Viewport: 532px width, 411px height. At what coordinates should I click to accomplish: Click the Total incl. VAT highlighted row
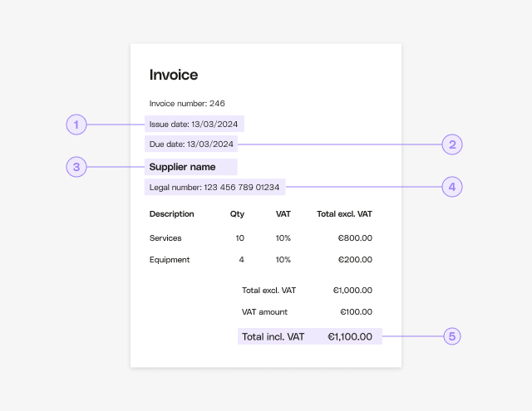pos(309,337)
